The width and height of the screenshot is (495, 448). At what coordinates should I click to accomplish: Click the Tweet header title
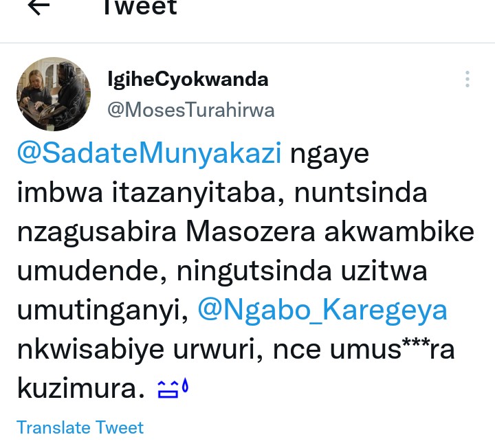(140, 7)
